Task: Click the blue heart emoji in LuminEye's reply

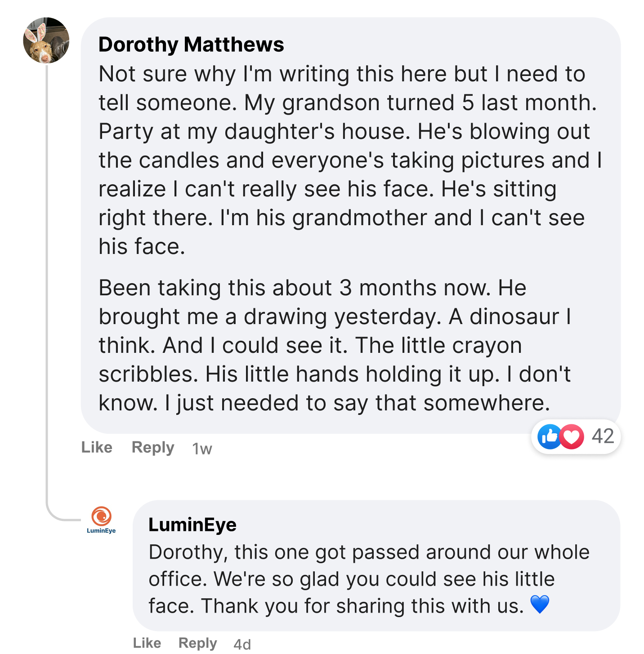Action: 540,604
